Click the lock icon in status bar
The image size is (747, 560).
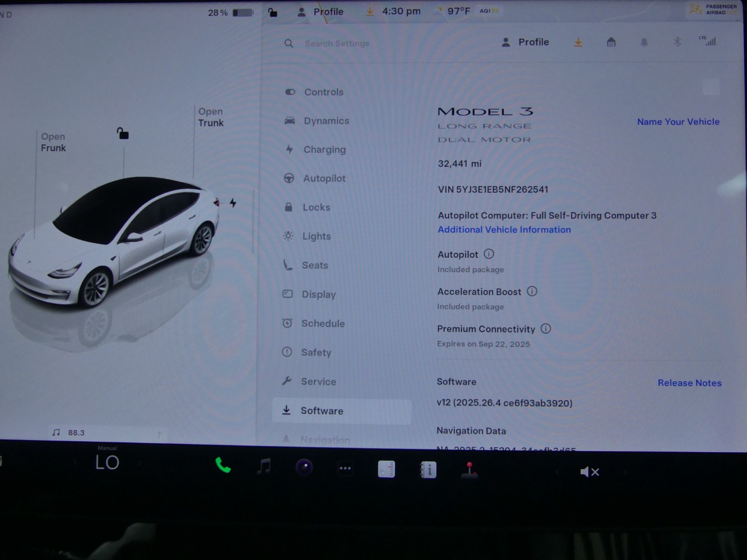(x=272, y=12)
